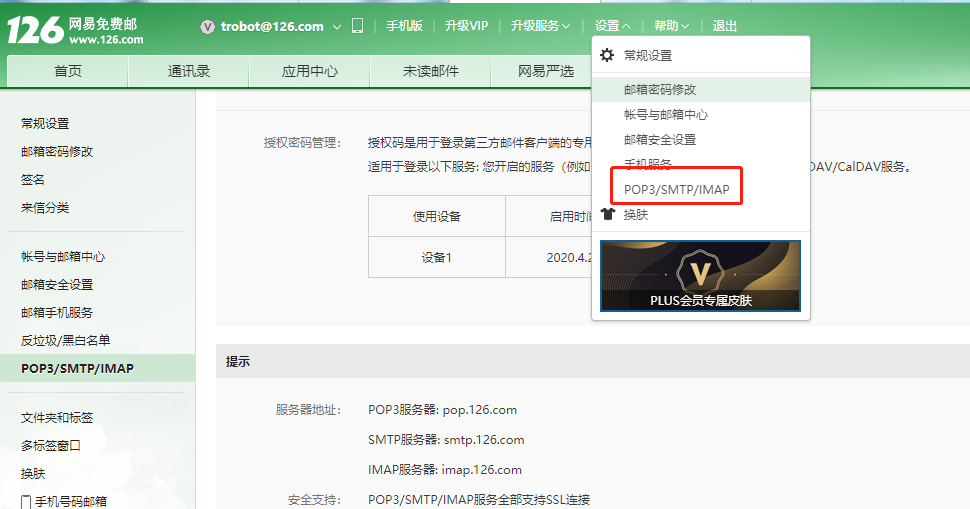Screen dimensions: 970x509
Task: Open 签名 in the left sidebar
Action: (33, 179)
